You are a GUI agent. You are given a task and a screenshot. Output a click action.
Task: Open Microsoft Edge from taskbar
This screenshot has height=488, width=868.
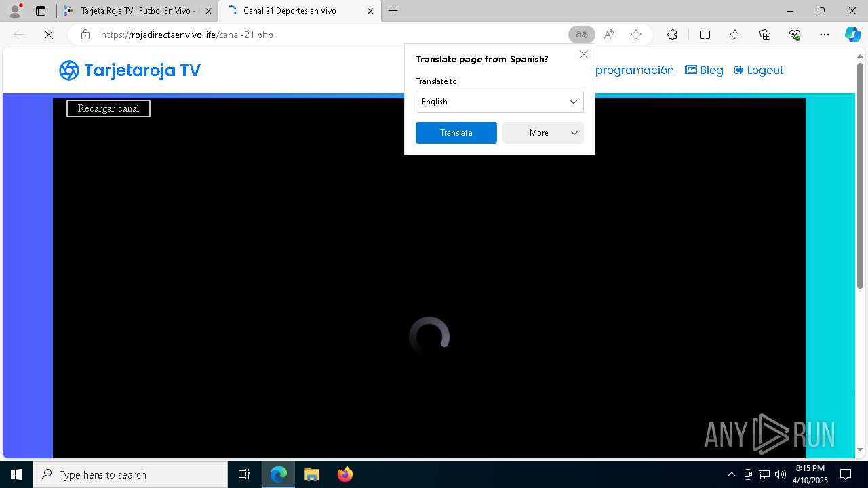[279, 474]
